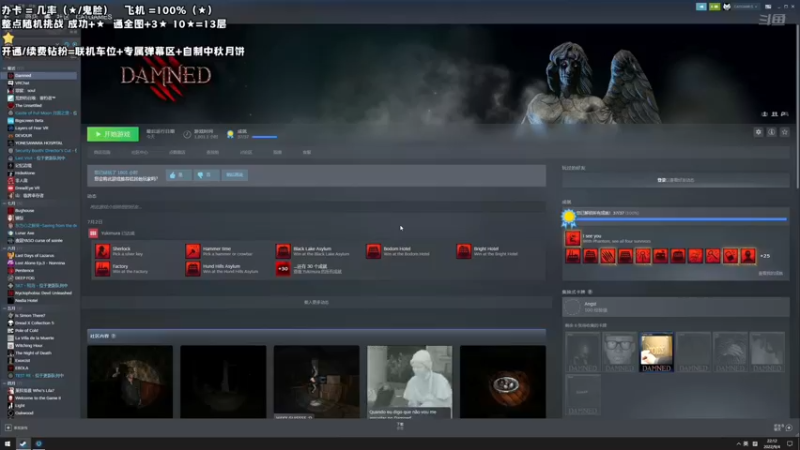Click the small achievement progress bar beside play button
Viewport: 800px width, 450px height.
coord(264,137)
